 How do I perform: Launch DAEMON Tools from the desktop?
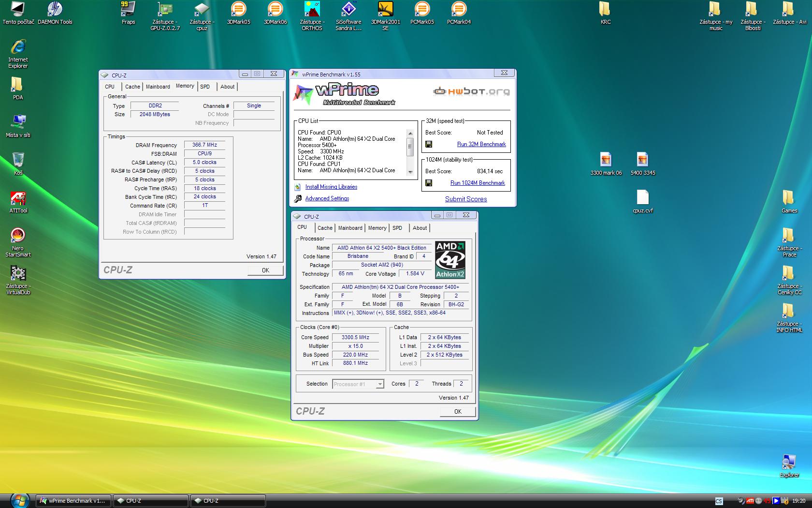pyautogui.click(x=55, y=13)
